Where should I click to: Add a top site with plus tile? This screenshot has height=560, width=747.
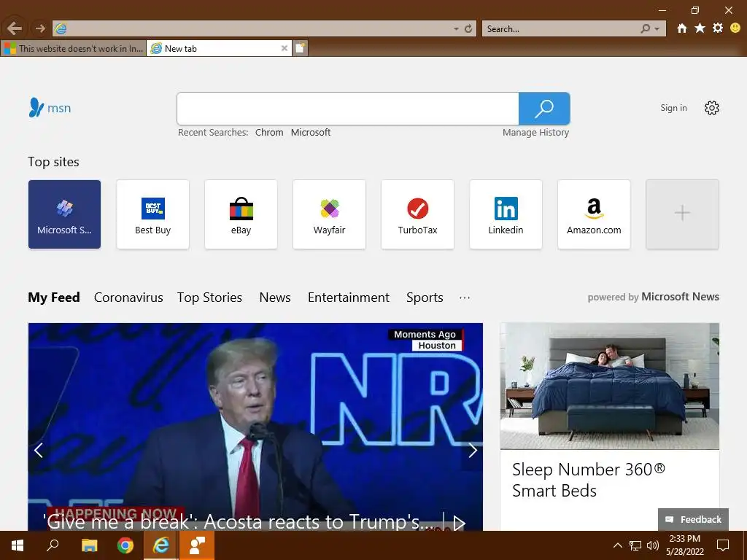[x=682, y=214]
